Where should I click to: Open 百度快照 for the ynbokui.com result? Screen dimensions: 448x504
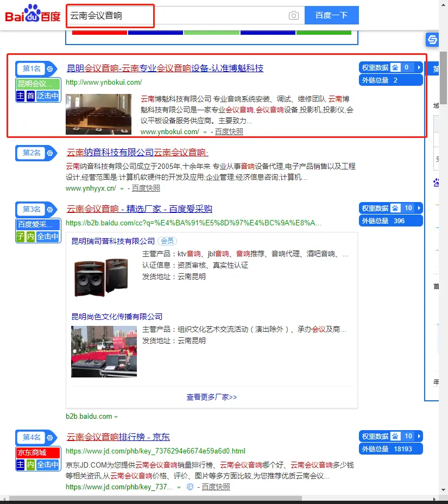(x=229, y=131)
